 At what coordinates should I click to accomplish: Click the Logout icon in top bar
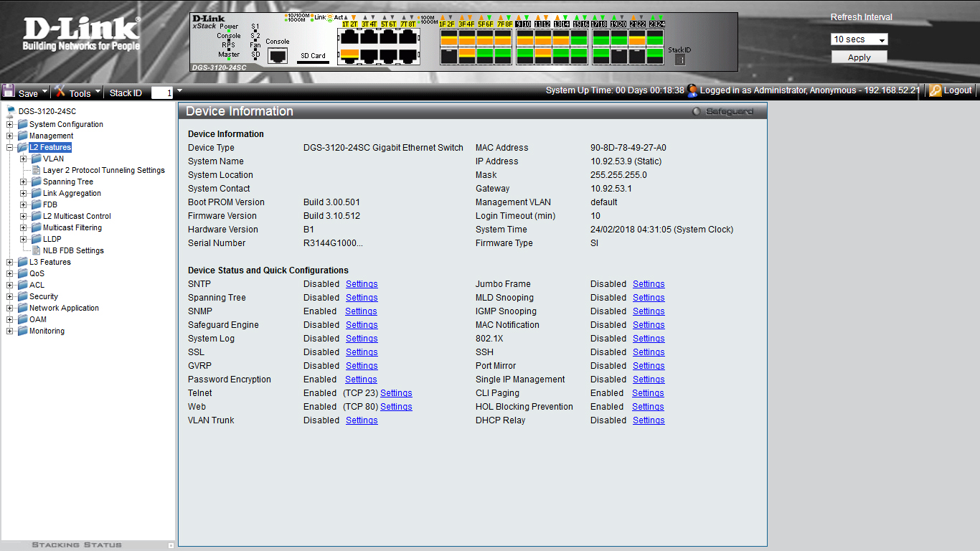(936, 90)
